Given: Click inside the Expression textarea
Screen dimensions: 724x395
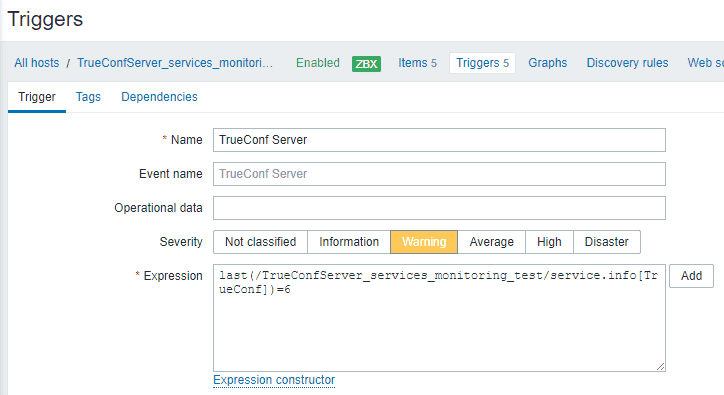Looking at the screenshot, I should pos(439,318).
